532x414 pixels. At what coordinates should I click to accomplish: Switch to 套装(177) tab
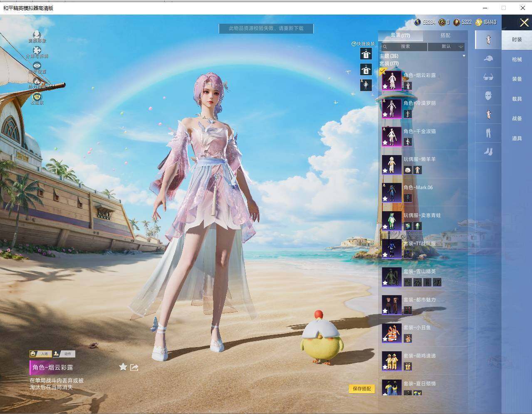tap(400, 36)
